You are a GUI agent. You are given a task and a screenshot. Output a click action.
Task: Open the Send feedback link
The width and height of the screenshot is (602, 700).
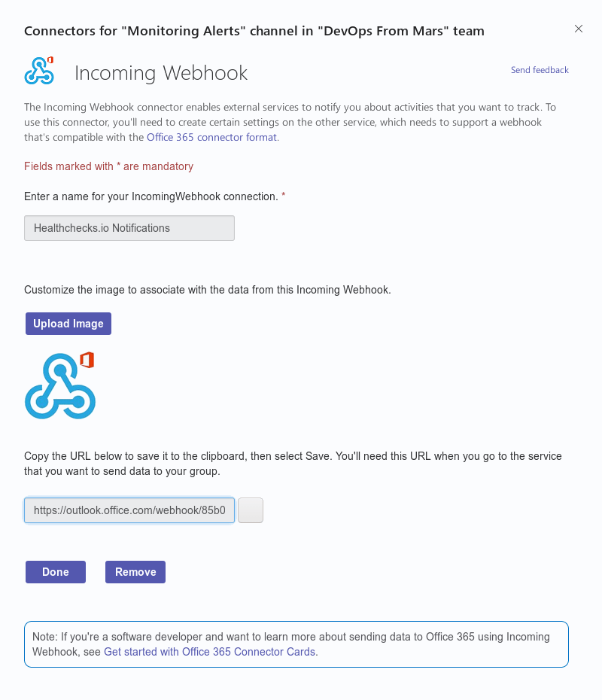tap(540, 70)
